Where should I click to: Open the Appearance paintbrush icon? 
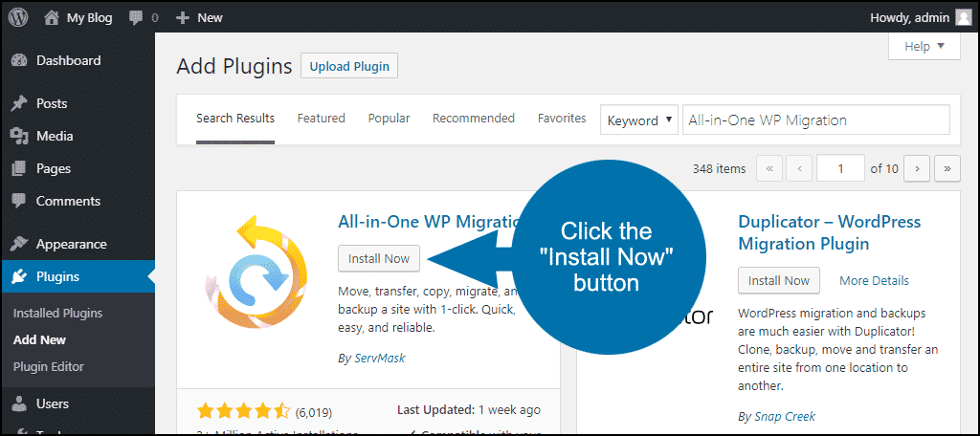[x=19, y=244]
